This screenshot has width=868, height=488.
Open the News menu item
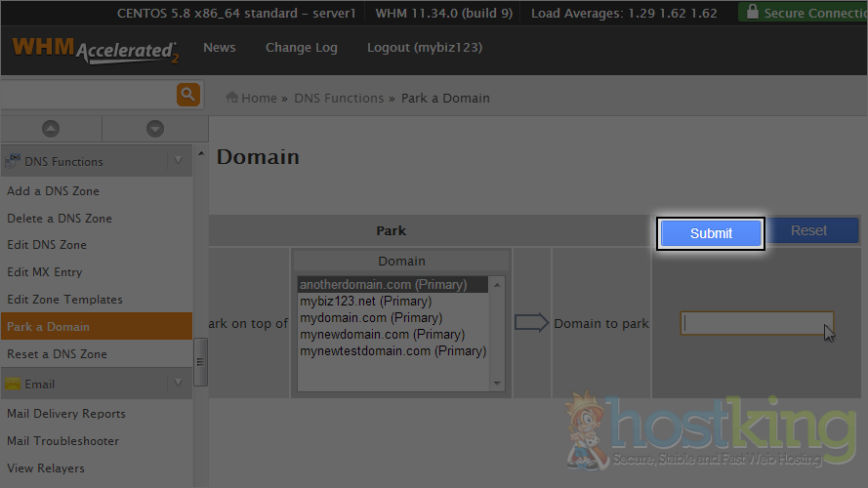click(x=219, y=48)
